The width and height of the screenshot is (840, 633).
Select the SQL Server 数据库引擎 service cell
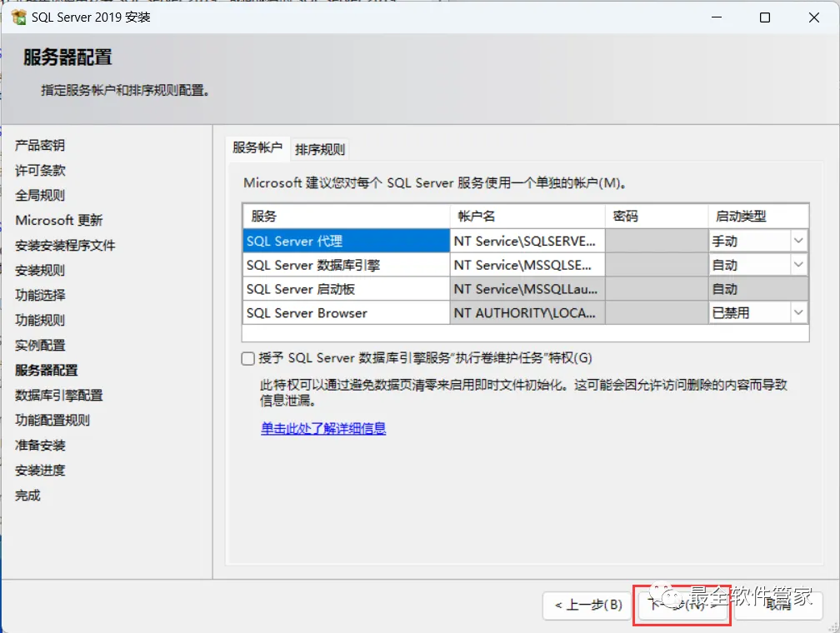(346, 265)
